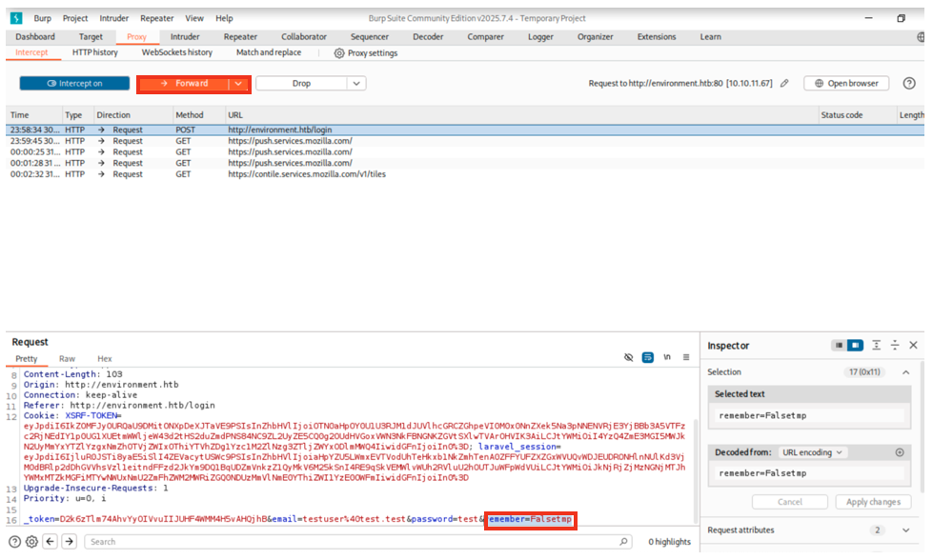Sort the table by the Method column header
This screenshot has height=560, width=933.
click(x=197, y=115)
